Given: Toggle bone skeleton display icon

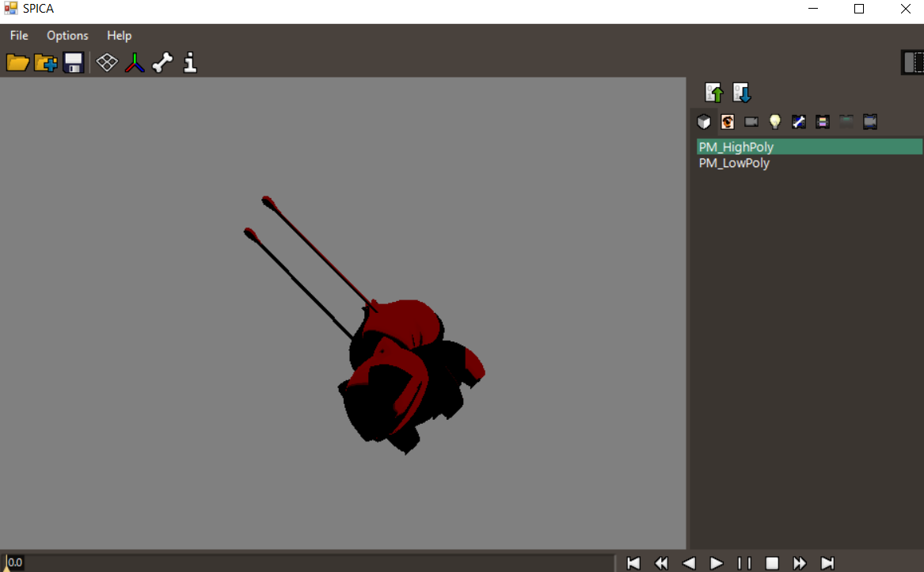Looking at the screenshot, I should pos(162,63).
